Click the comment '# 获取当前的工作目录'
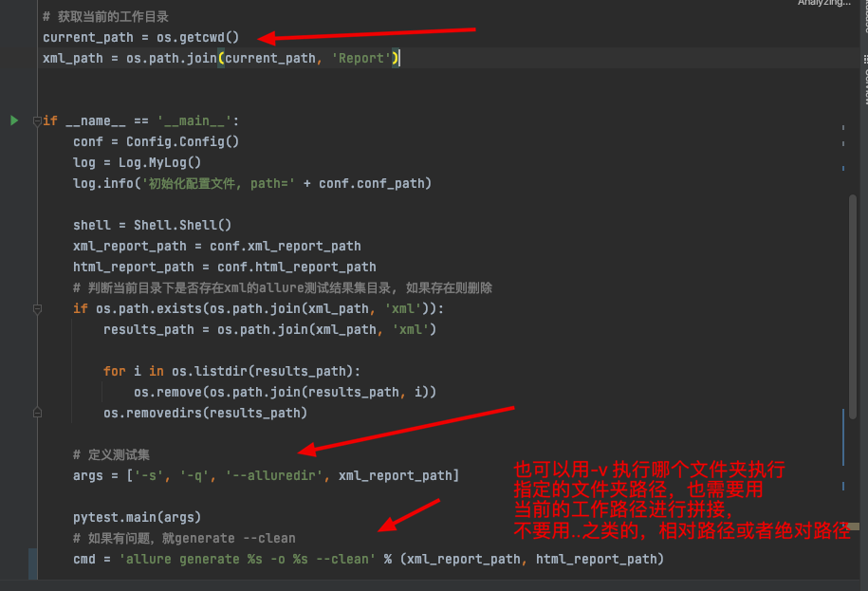 pos(105,17)
